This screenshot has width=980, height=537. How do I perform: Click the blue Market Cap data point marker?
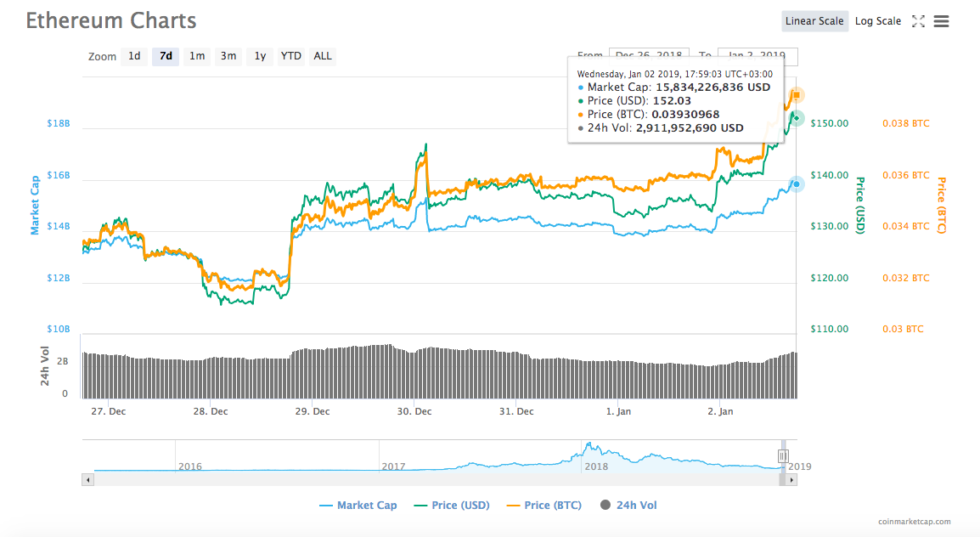[797, 184]
